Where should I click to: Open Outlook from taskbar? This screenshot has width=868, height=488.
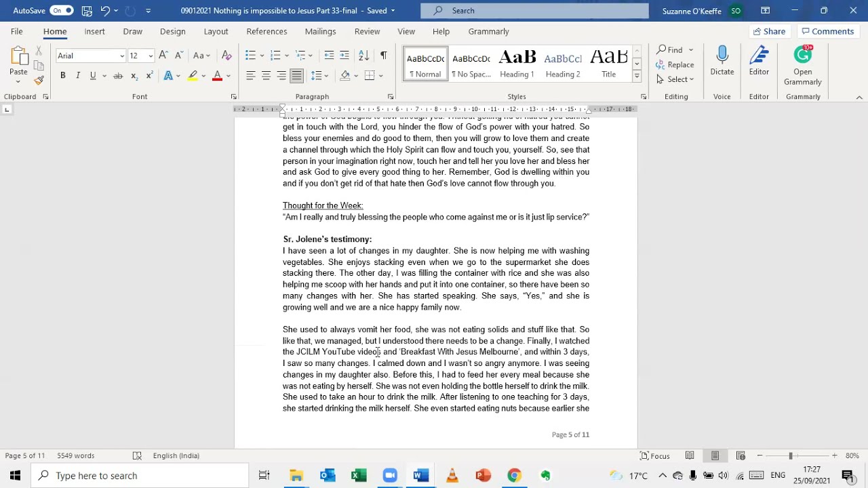point(328,476)
